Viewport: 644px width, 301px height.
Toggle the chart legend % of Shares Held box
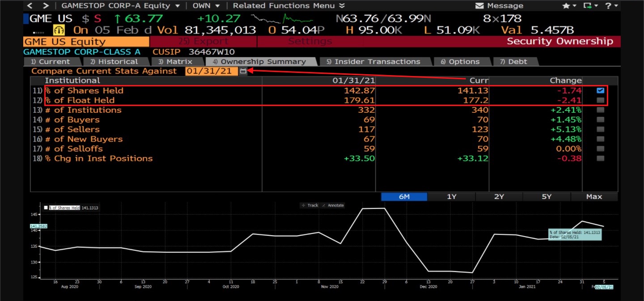coord(46,208)
